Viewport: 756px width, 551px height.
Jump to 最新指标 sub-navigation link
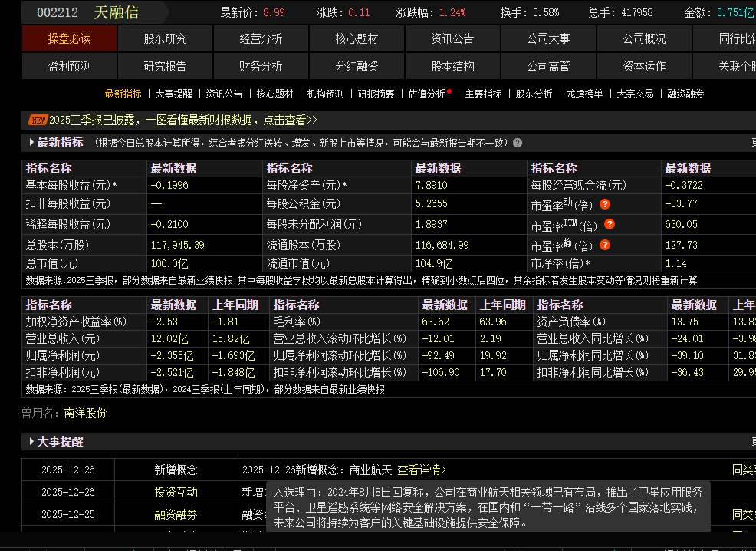(x=123, y=94)
